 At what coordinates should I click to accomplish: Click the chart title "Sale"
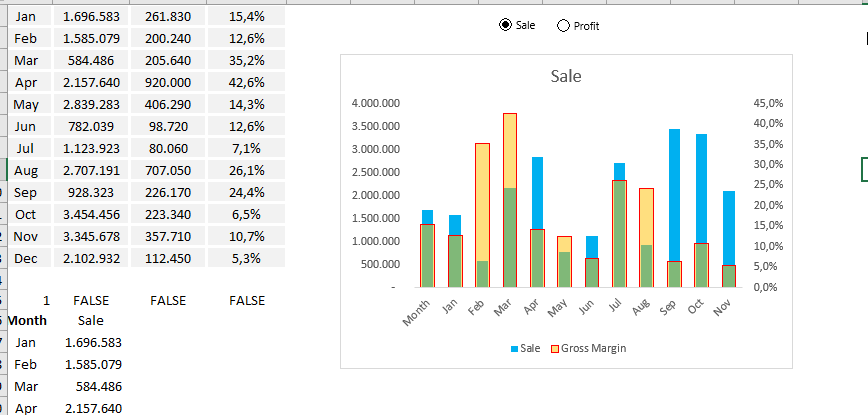(566, 76)
